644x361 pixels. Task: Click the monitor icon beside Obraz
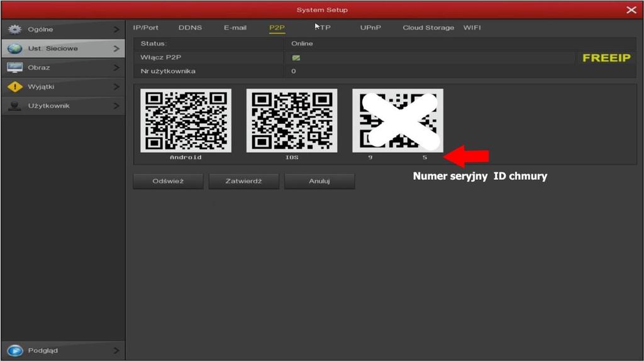(15, 67)
